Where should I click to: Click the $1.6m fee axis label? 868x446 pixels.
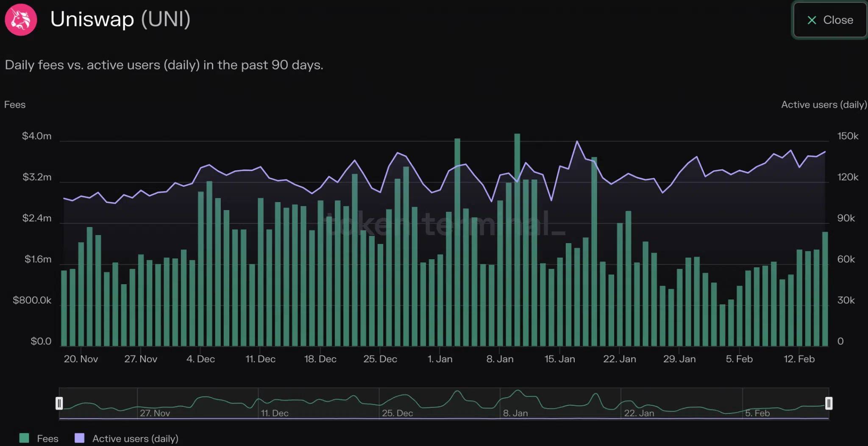(38, 259)
